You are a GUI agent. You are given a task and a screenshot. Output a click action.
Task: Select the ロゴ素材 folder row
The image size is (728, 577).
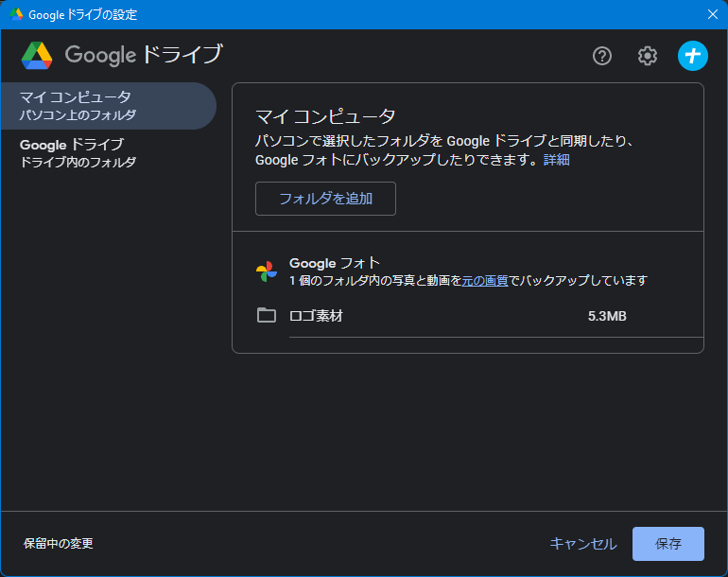tap(479, 316)
